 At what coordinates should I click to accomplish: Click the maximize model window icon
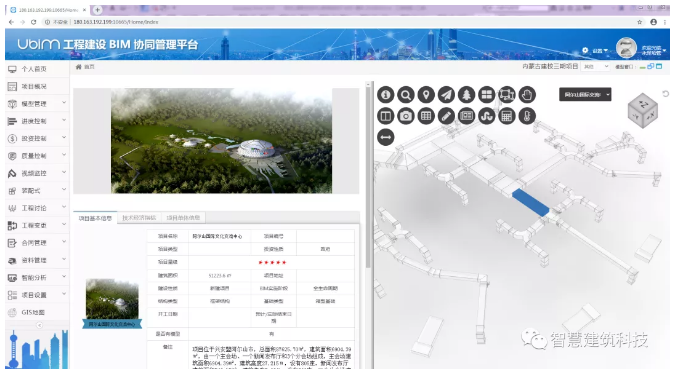tap(659, 66)
